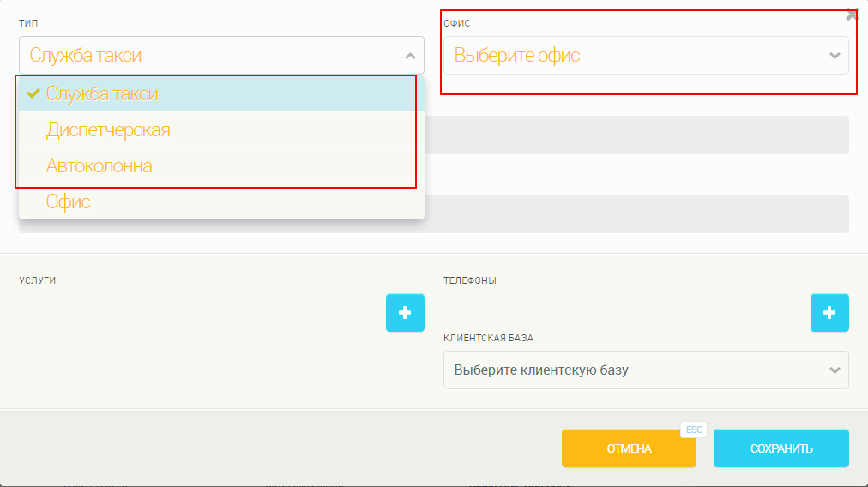Add a phone with the Телефоны plus button
The height and width of the screenshot is (487, 868).
[x=829, y=313]
